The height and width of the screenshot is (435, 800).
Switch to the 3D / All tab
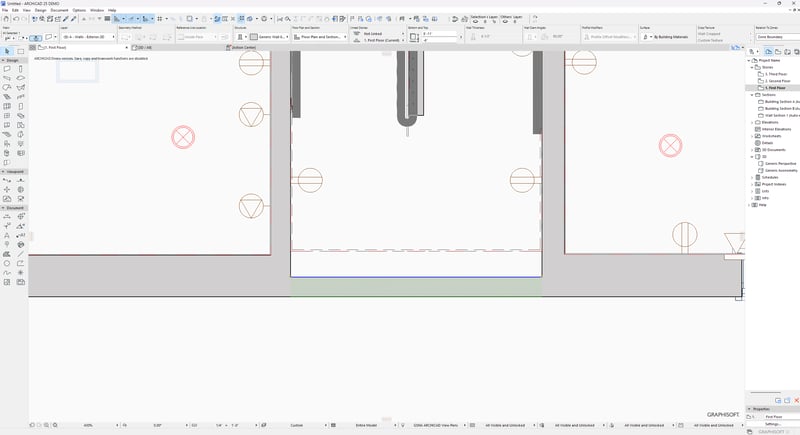click(142, 47)
